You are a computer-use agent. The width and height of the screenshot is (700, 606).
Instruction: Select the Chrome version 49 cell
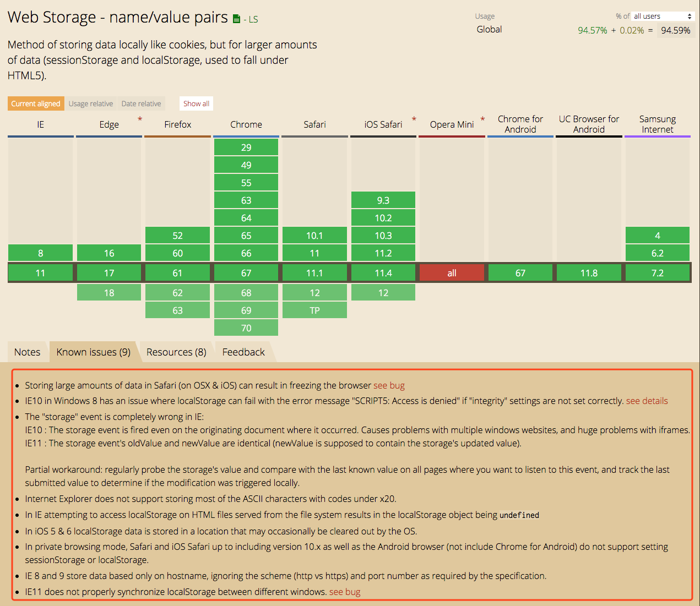pyautogui.click(x=246, y=165)
